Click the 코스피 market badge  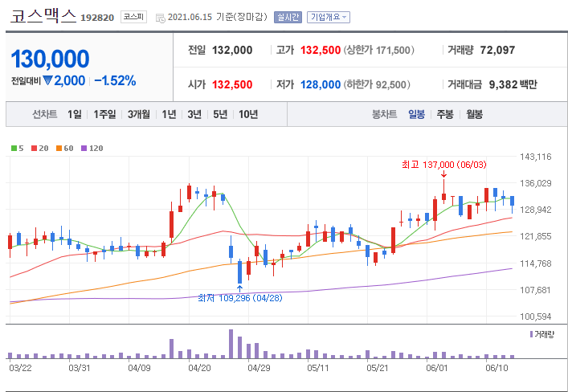[133, 17]
